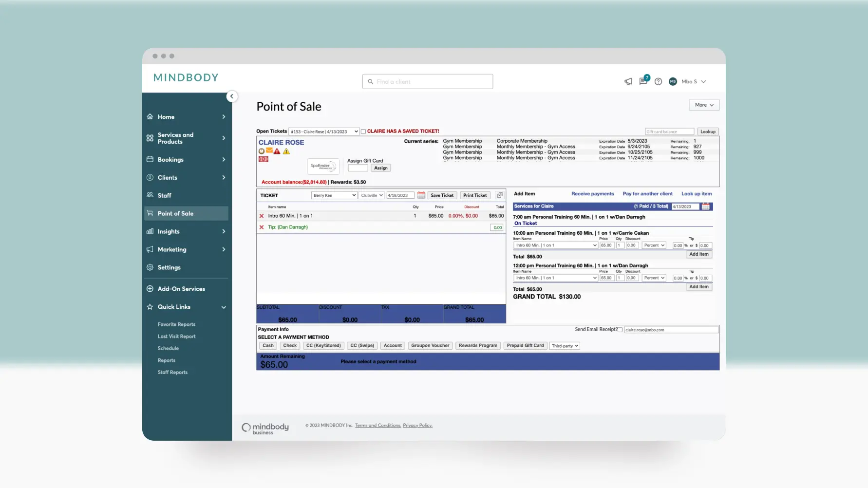Choose CC (Key/Stored) payment method
868x488 pixels.
[323, 346]
